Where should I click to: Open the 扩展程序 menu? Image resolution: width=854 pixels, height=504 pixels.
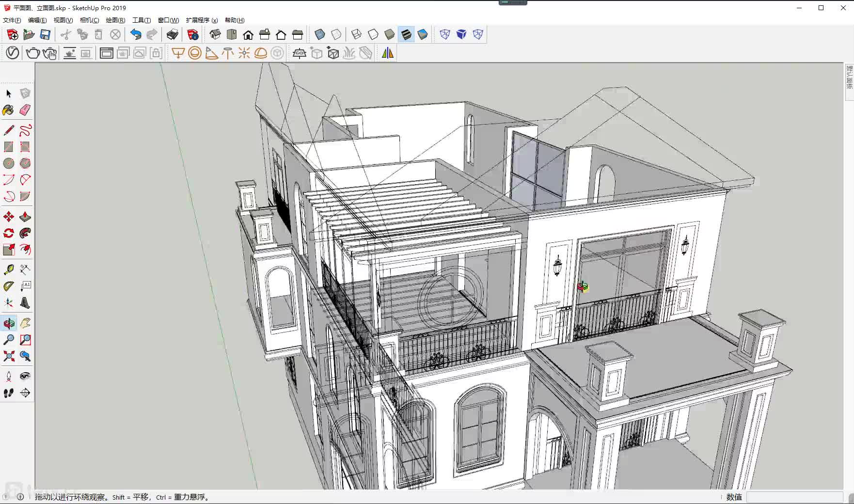point(202,20)
